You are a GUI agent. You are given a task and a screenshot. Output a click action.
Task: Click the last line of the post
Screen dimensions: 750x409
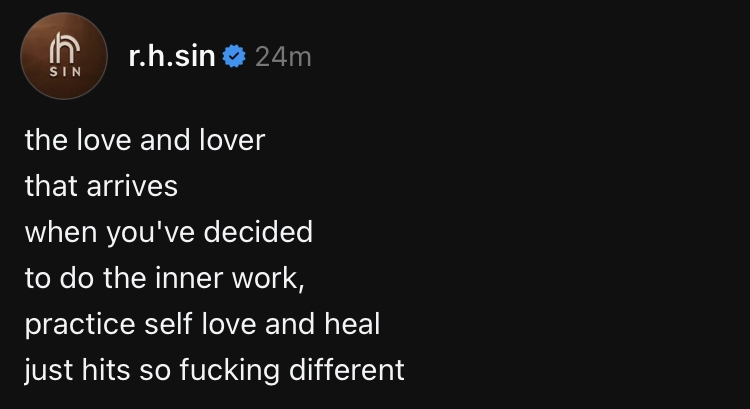pos(214,371)
